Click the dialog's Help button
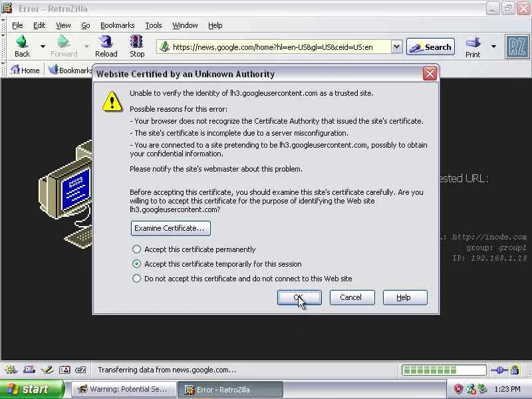 coord(405,297)
